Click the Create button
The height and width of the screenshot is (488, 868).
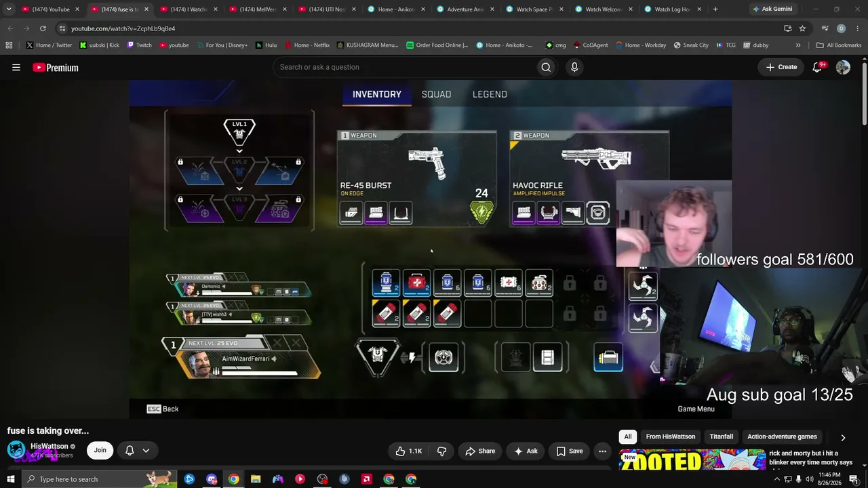point(781,67)
